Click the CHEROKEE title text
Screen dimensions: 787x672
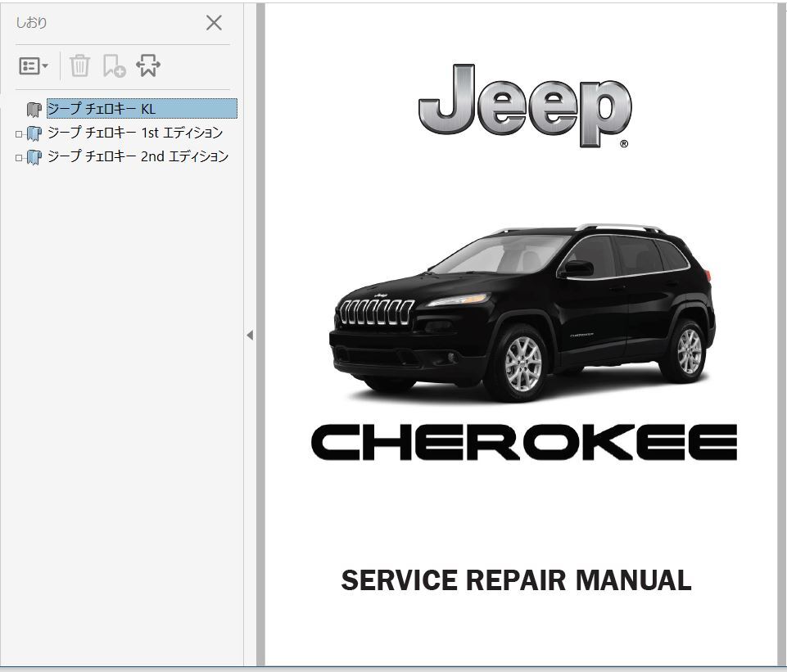[x=524, y=442]
